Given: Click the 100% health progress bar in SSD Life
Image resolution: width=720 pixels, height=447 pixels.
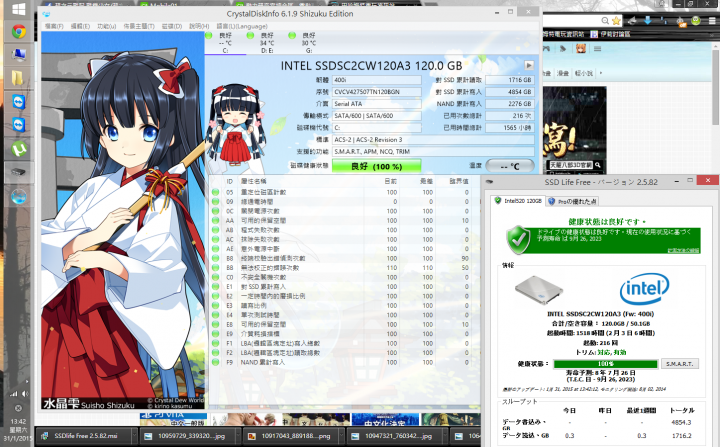Looking at the screenshot, I should click(x=605, y=364).
